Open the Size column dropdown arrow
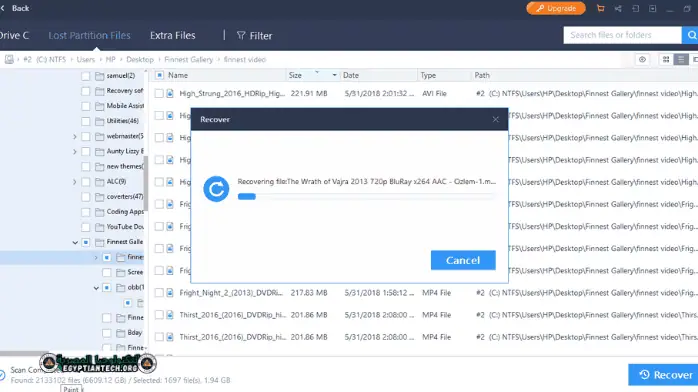 334,75
